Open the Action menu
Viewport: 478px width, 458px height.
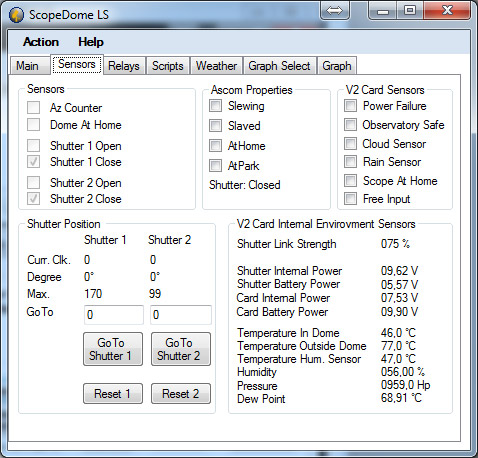[41, 42]
